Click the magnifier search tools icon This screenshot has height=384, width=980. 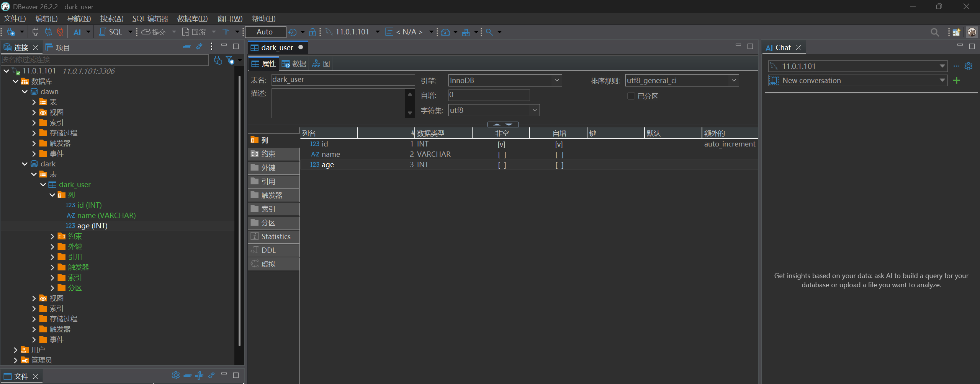pyautogui.click(x=489, y=32)
